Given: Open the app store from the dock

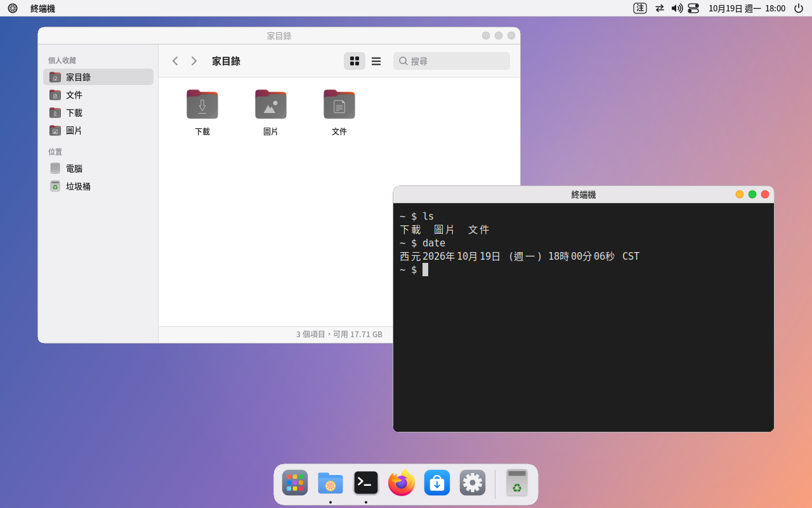Looking at the screenshot, I should (x=437, y=483).
